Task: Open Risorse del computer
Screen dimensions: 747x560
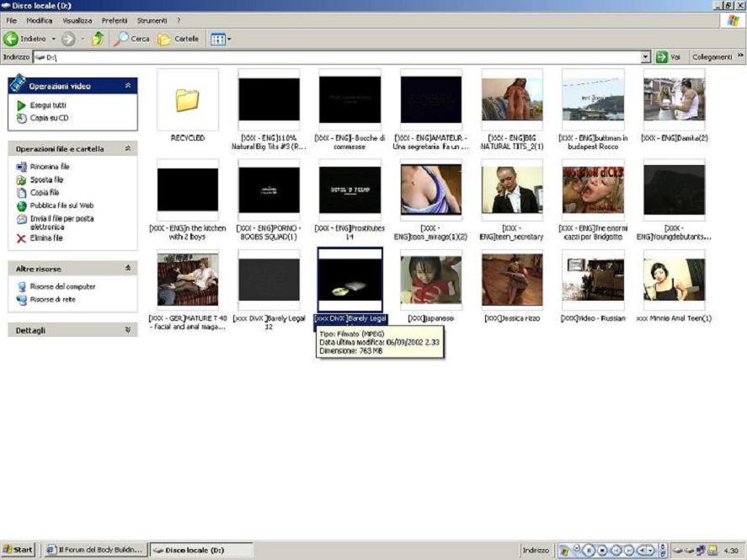Action: click(x=62, y=286)
